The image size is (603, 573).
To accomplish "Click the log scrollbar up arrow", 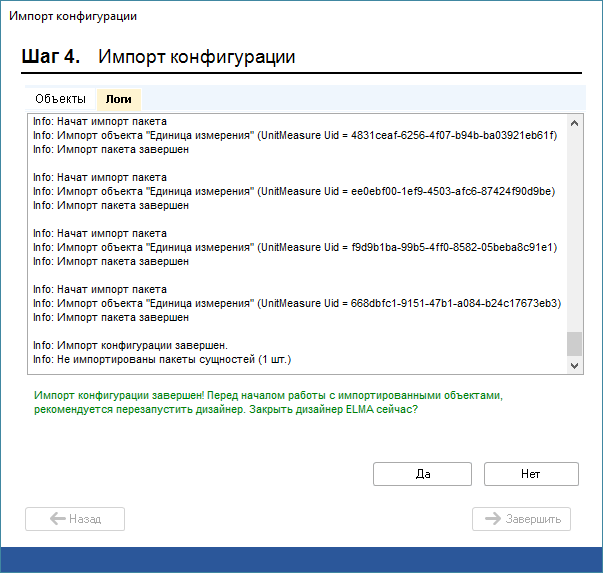I will pos(575,123).
